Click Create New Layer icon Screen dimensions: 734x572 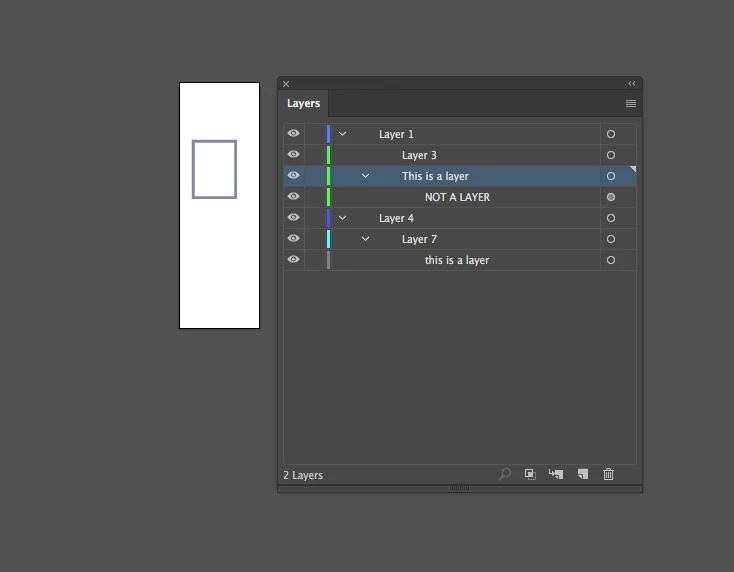pyautogui.click(x=583, y=474)
